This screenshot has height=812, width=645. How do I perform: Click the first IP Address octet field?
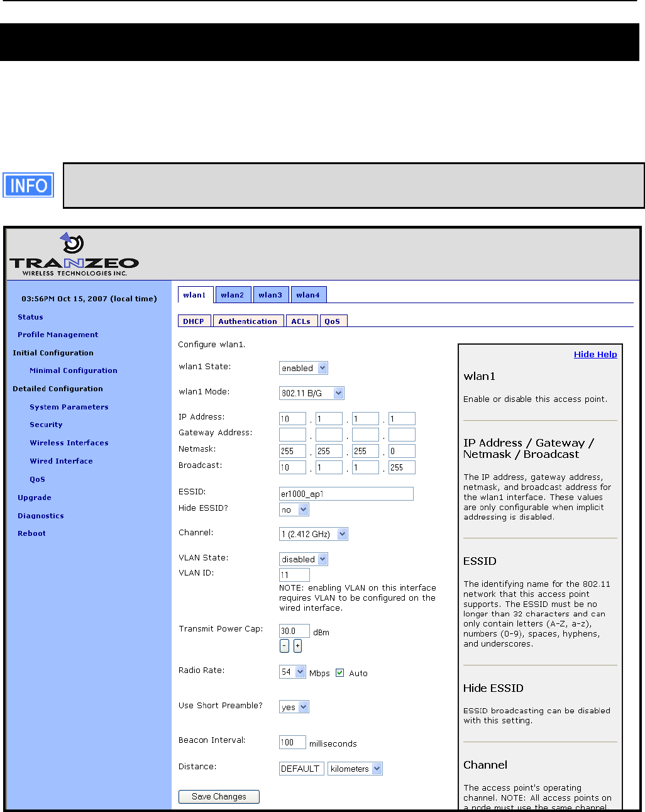tap(292, 419)
